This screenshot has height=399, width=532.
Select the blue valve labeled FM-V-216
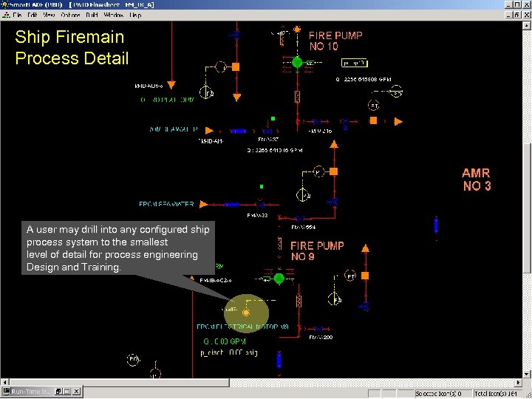317,121
